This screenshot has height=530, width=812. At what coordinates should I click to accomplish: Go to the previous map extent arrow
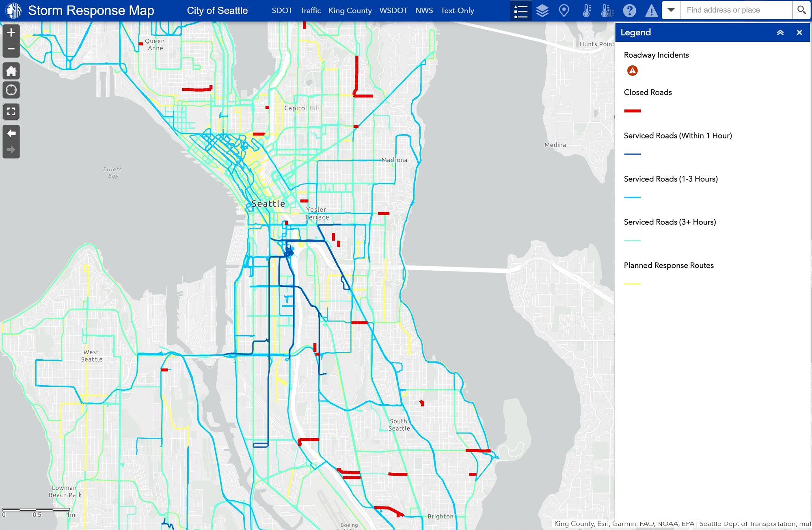point(11,133)
